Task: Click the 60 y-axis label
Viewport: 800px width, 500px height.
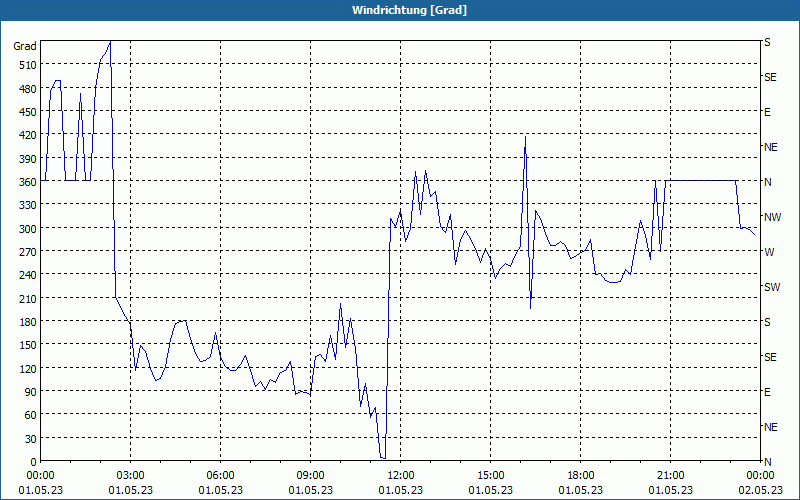Action: click(31, 415)
